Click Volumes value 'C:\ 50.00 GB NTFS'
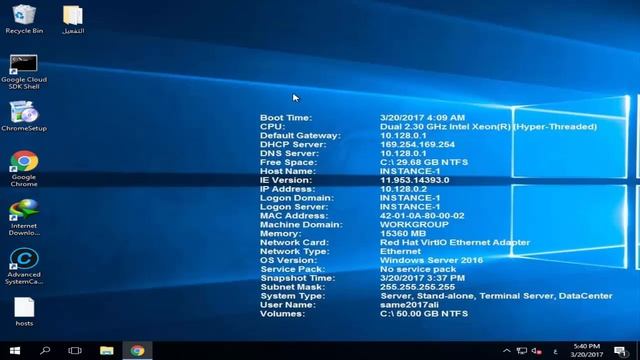Viewport: 640px width, 360px height. pyautogui.click(x=424, y=314)
